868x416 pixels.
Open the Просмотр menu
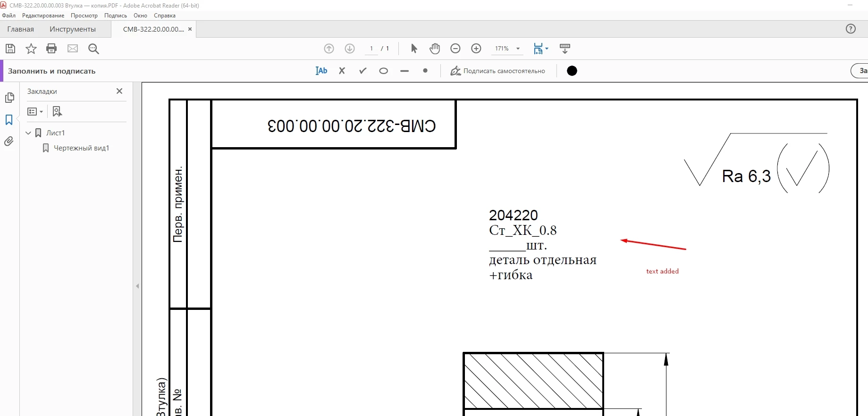tap(84, 16)
